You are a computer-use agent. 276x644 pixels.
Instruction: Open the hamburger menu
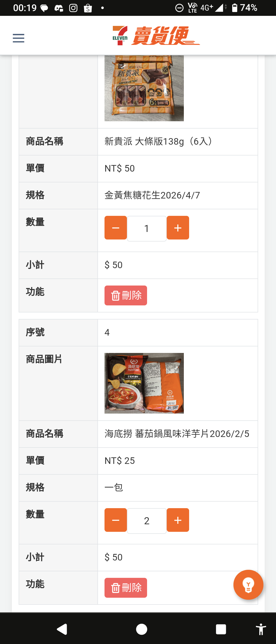click(x=19, y=38)
